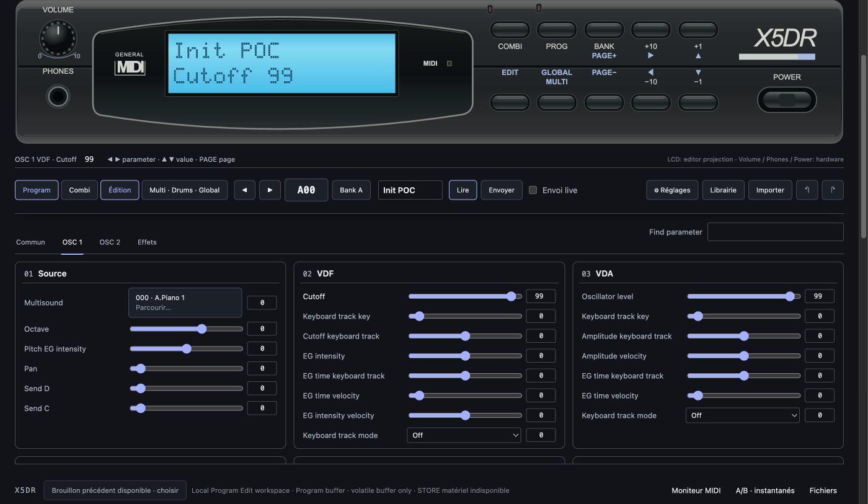
Task: Open Moniteur MIDI in the bottom bar
Action: pos(696,490)
